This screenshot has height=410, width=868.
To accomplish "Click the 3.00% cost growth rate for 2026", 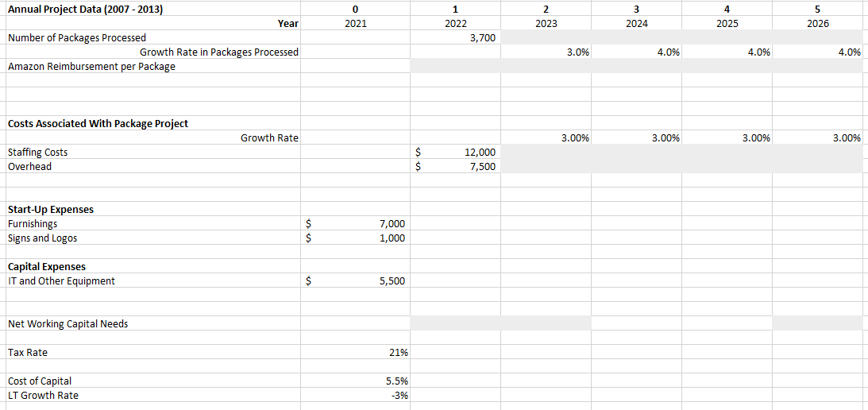I will click(x=847, y=137).
